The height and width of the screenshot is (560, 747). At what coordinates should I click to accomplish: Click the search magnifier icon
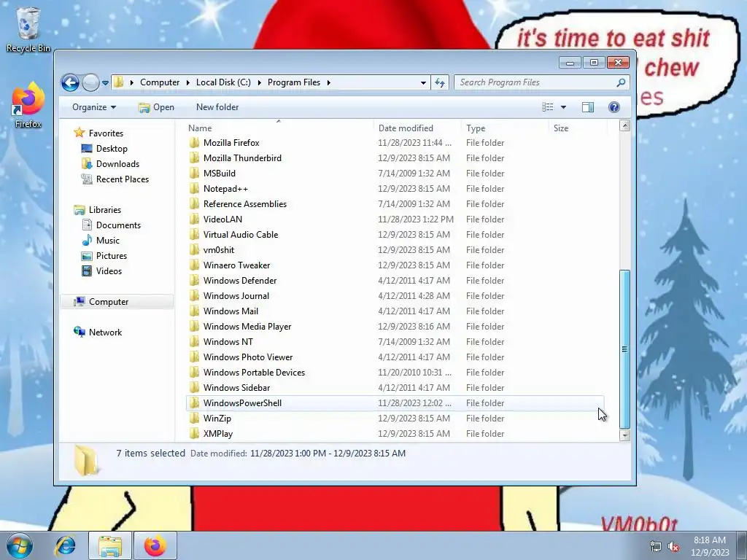coord(621,82)
